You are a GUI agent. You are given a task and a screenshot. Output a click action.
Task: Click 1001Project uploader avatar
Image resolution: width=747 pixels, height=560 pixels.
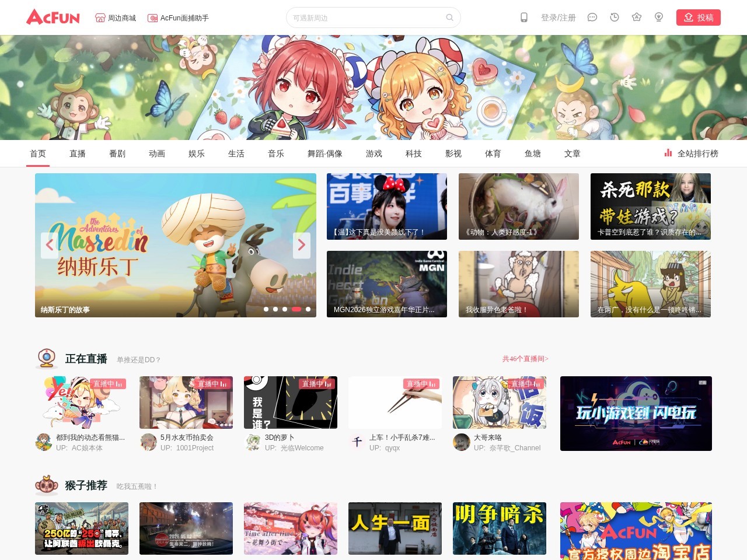click(x=148, y=442)
